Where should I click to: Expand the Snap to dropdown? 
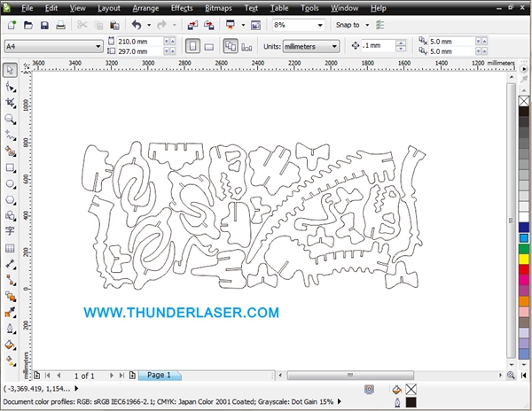click(x=367, y=25)
